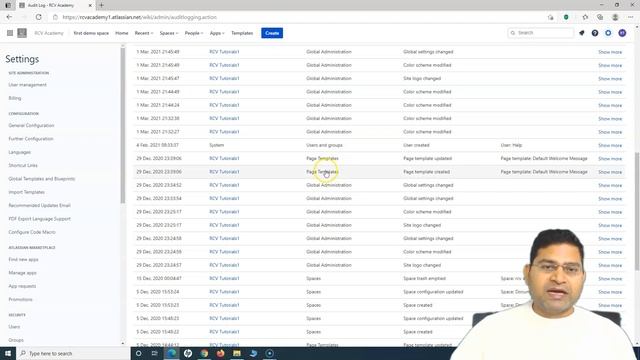This screenshot has width=640, height=360.
Task: Open the browser extension shield icon
Action: (566, 17)
